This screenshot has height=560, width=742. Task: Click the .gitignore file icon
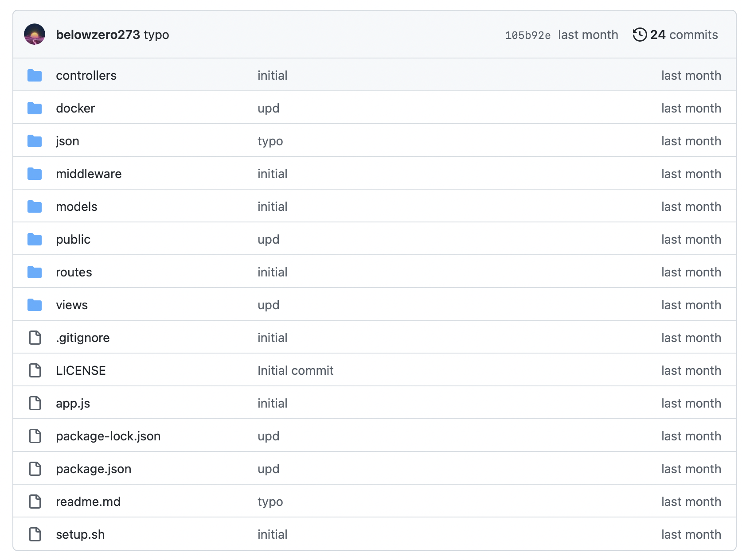(35, 338)
